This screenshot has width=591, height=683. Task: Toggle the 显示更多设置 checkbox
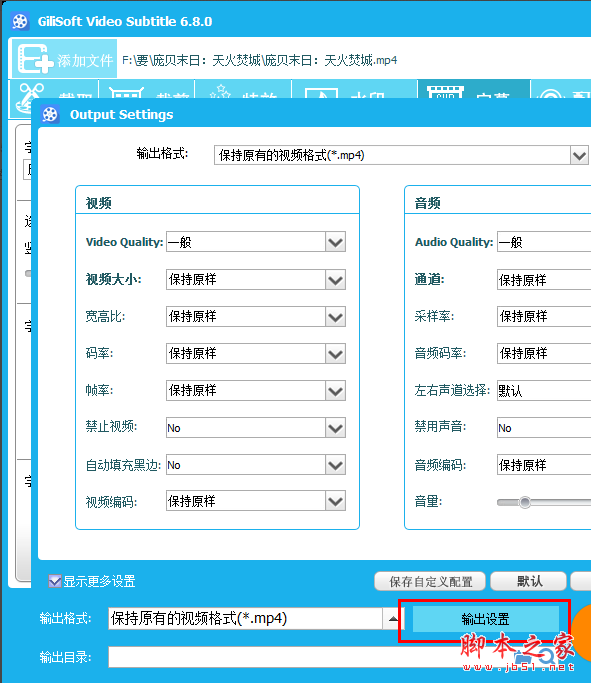[x=54, y=581]
